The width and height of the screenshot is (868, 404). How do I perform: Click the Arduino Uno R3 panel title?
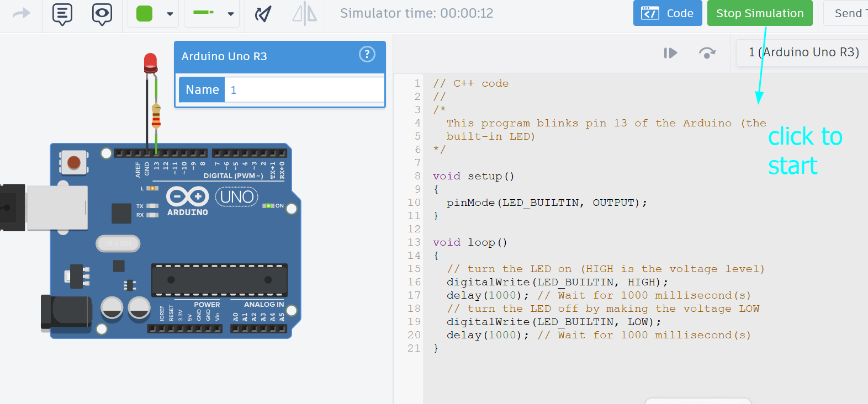[x=224, y=56]
